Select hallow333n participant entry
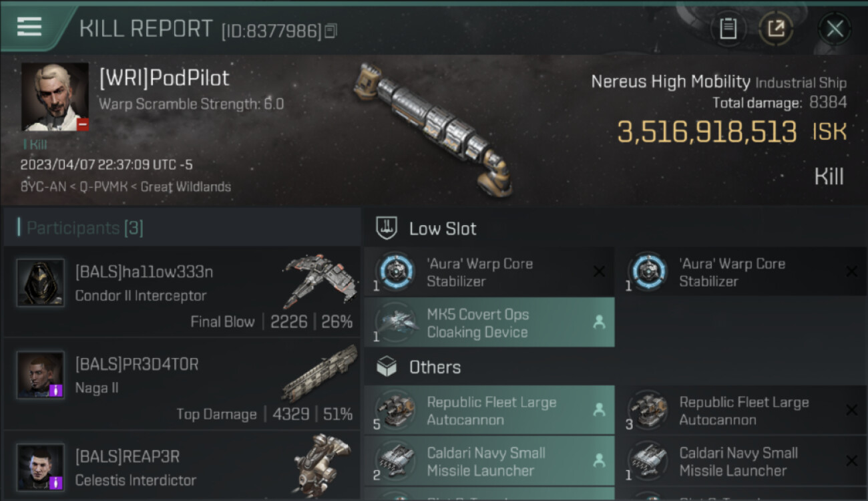This screenshot has width=868, height=501. (x=182, y=292)
